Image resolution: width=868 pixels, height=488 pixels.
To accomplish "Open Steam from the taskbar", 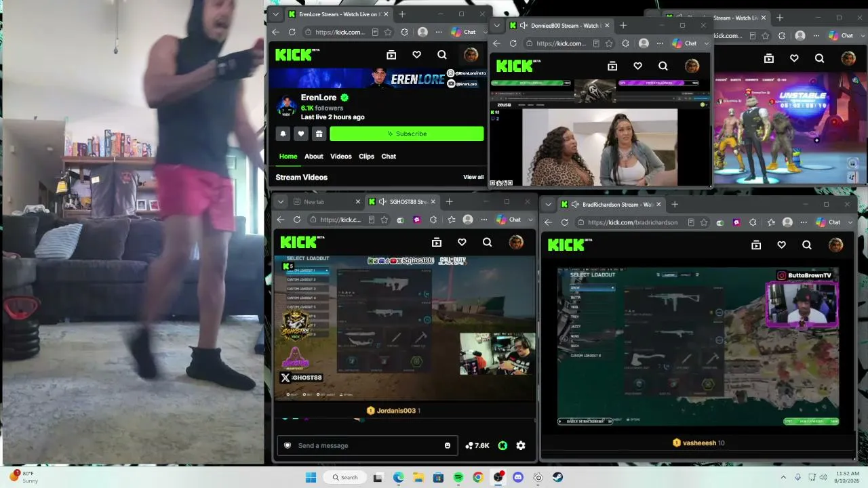I will (558, 477).
